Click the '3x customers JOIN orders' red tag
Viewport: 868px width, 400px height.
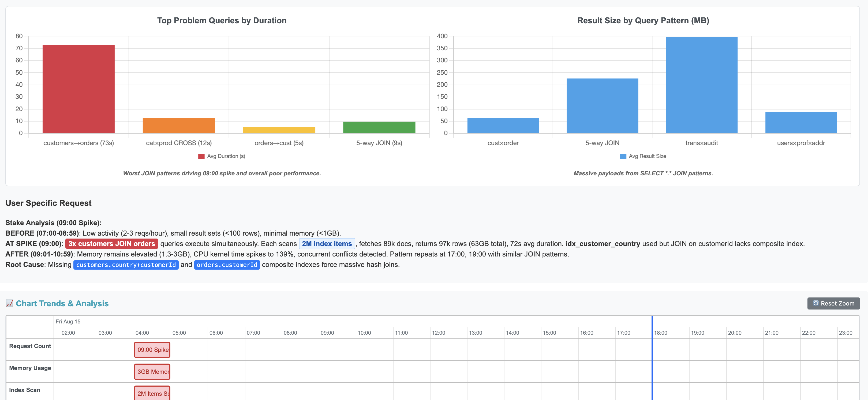(111, 243)
